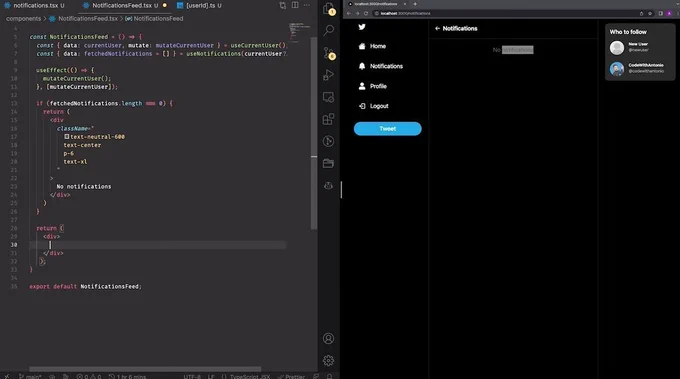Click the text-neutral-600 color swatch
This screenshot has width=680, height=379.
[x=67, y=136]
